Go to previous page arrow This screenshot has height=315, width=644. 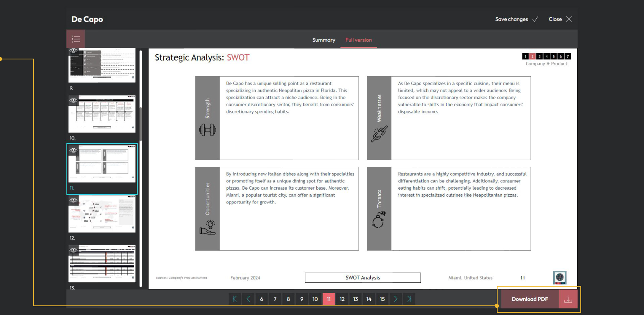[248, 299]
